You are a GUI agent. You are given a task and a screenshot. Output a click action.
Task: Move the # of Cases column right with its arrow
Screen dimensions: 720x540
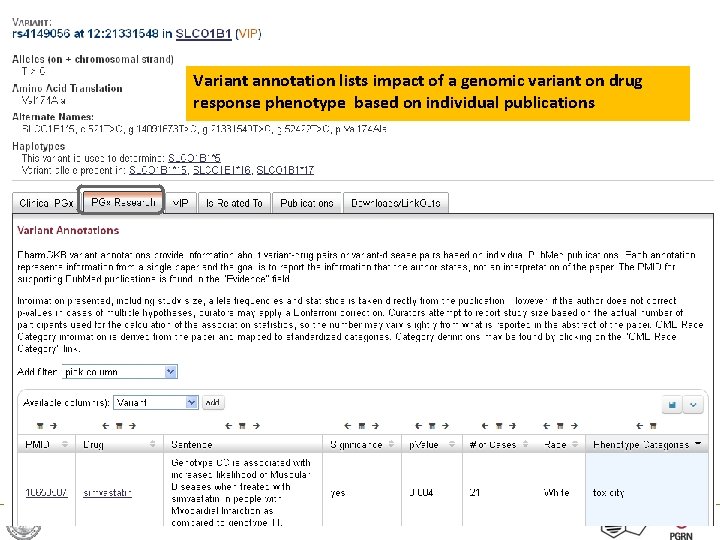point(512,426)
